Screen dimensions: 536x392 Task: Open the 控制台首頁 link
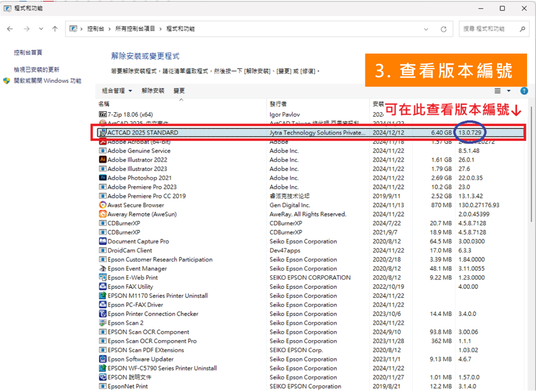28,53
